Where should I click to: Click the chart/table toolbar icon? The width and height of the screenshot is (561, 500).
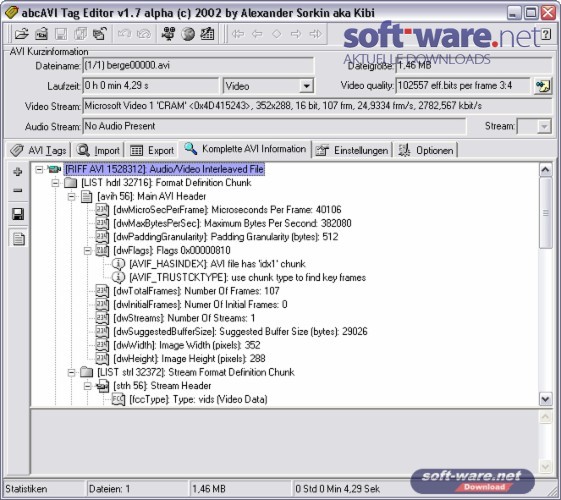(x=207, y=34)
